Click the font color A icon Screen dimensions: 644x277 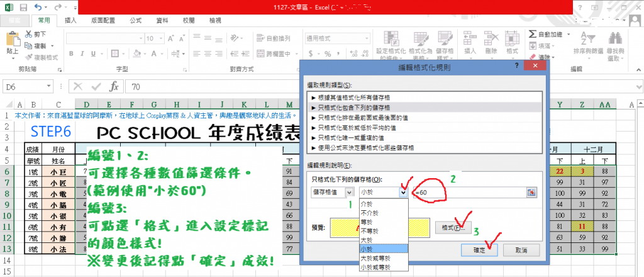(154, 54)
